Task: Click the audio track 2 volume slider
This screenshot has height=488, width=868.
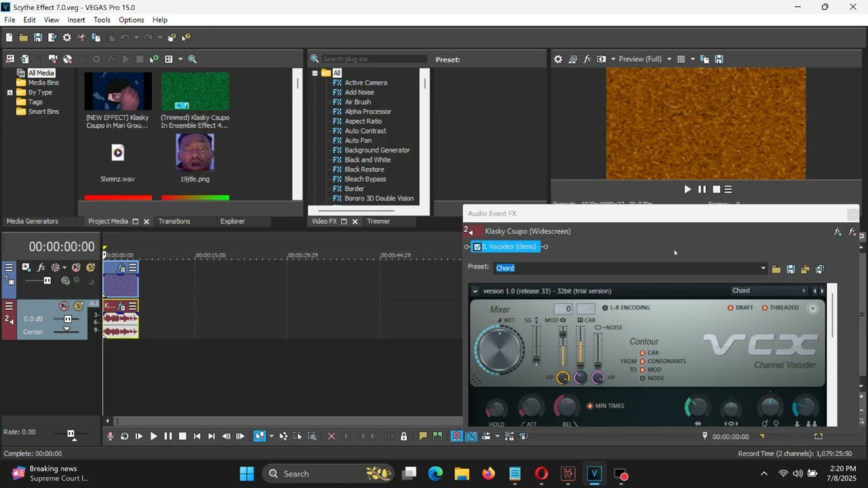Action: 68,319
